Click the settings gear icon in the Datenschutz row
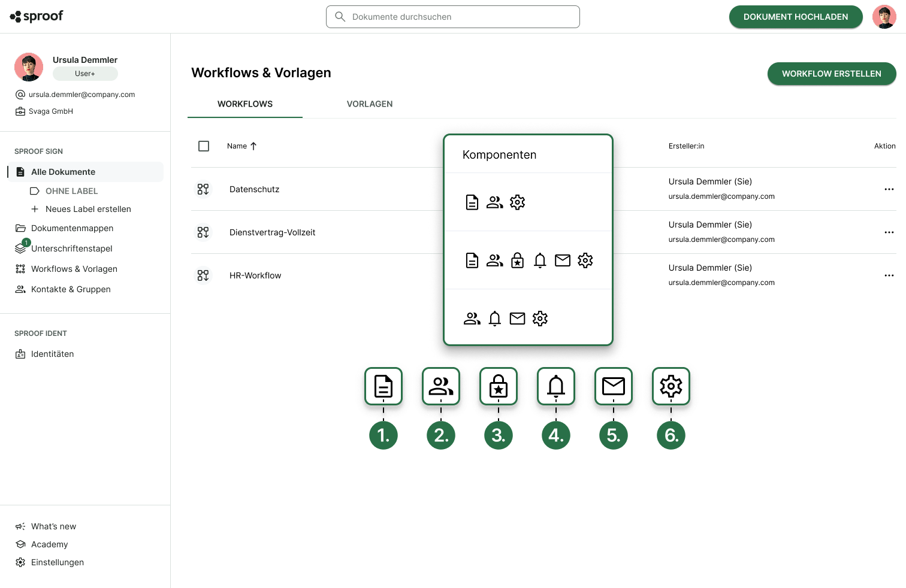The image size is (906, 588). (x=518, y=202)
